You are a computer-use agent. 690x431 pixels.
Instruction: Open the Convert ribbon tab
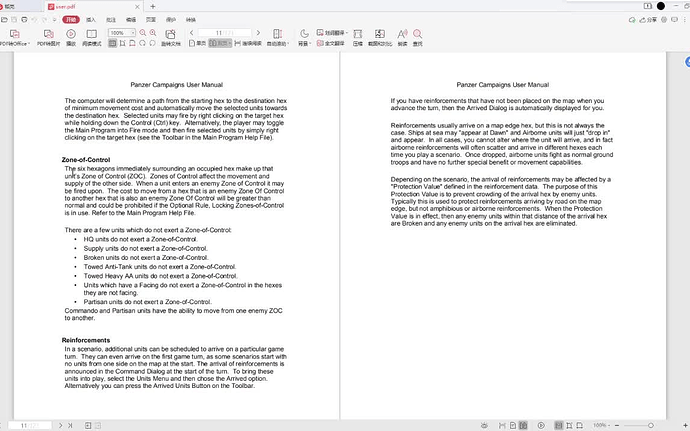191,20
